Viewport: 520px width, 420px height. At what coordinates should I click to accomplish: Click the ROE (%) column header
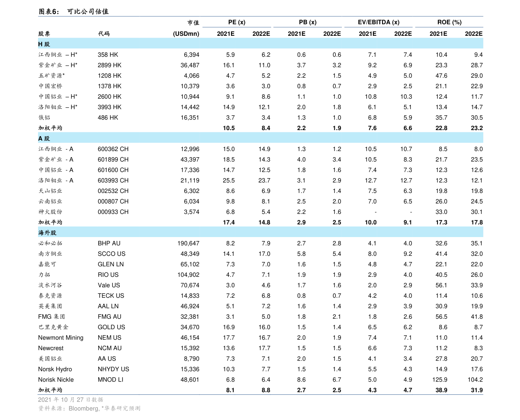tap(449, 22)
